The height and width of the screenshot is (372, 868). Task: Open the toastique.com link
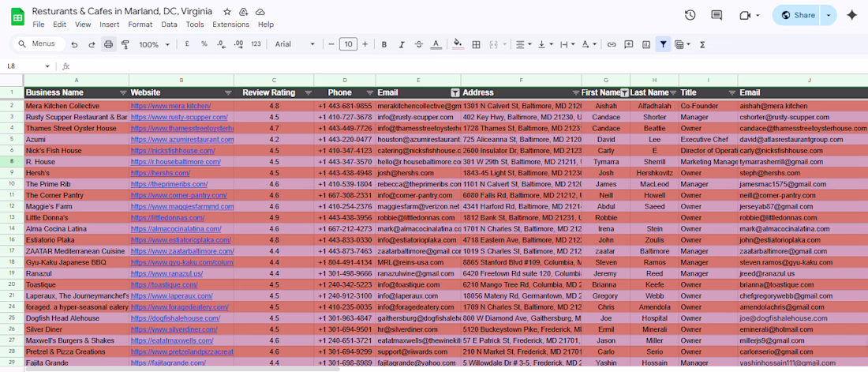point(164,285)
